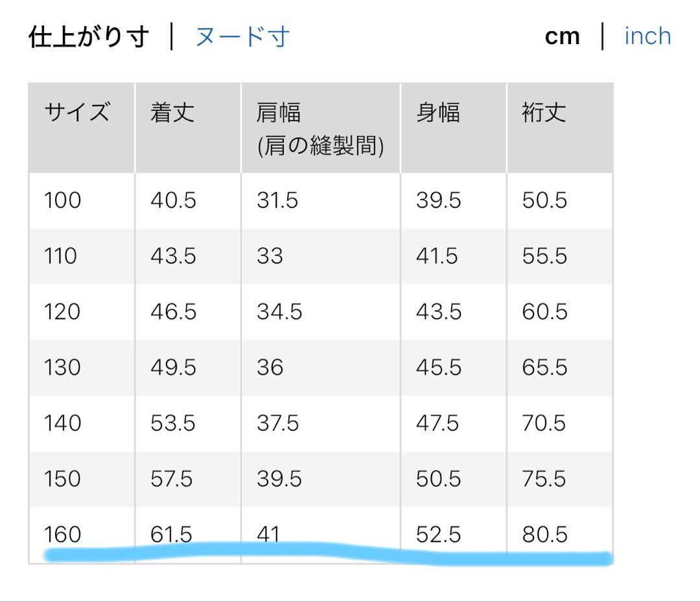Select the size 120 row label
The width and height of the screenshot is (700, 602).
62,312
